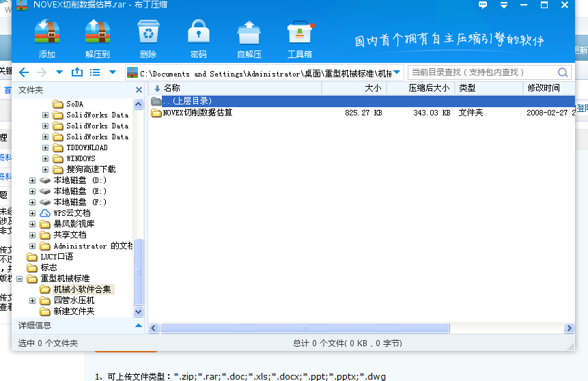Select Administrator 的文档 tree item

pos(93,246)
